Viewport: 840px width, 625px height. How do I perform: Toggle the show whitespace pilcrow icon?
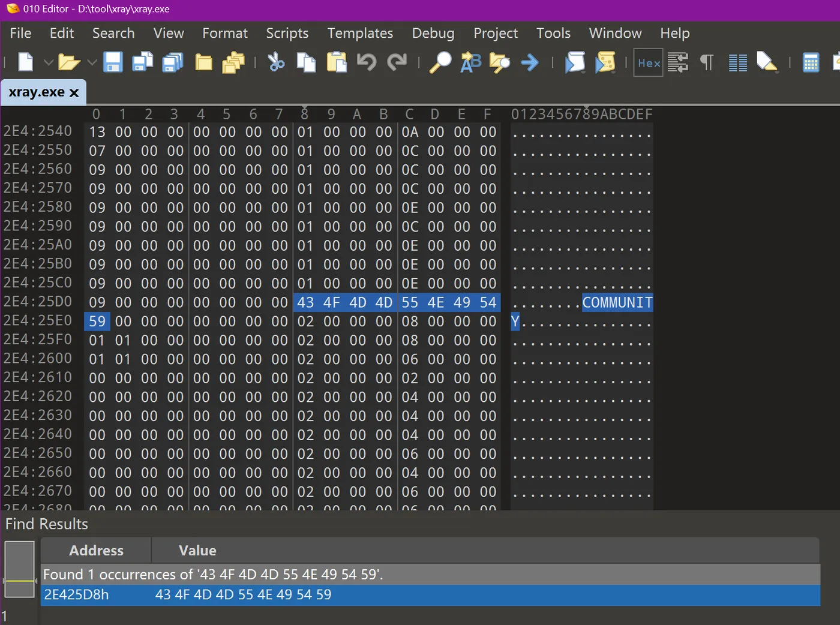click(x=707, y=62)
